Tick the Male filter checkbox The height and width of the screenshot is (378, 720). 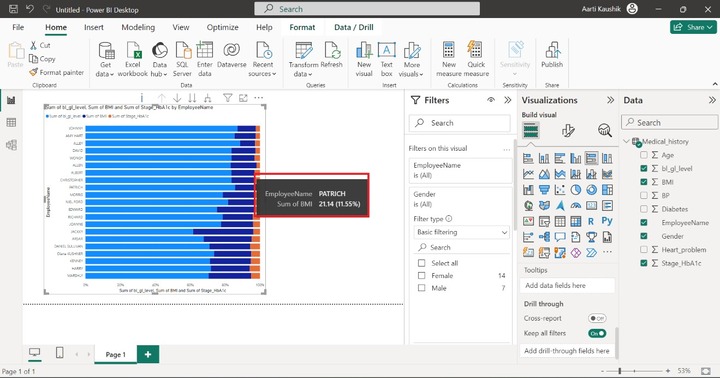pyautogui.click(x=422, y=288)
